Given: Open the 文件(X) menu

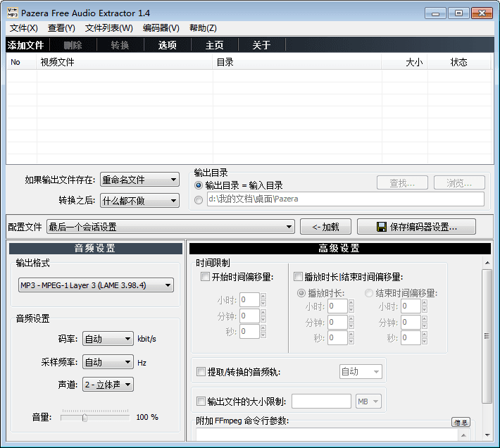Looking at the screenshot, I should click(x=24, y=28).
